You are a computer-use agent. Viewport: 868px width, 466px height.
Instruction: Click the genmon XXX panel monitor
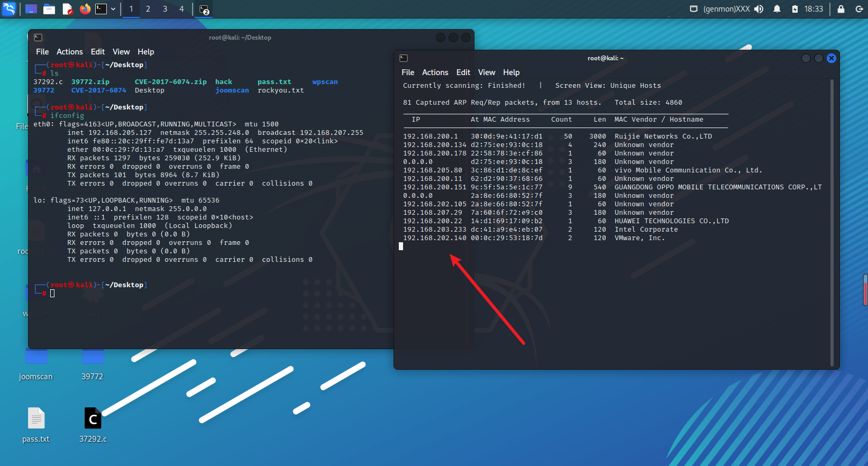point(726,9)
